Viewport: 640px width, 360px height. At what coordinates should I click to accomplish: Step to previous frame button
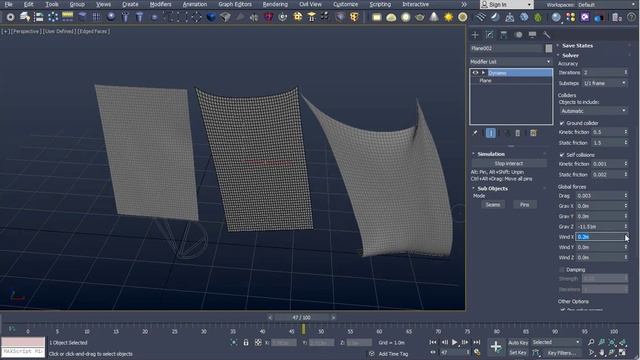click(x=444, y=342)
